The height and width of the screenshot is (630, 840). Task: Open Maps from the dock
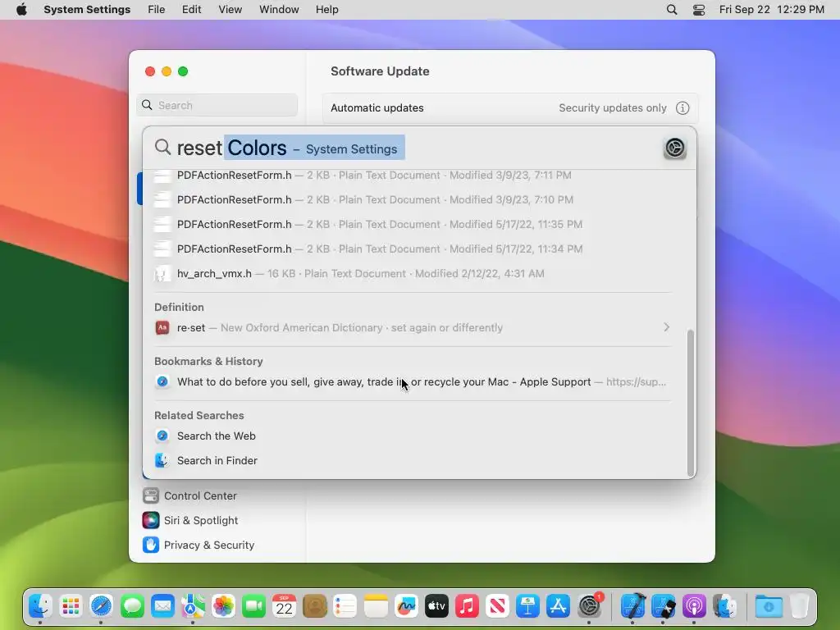pos(193,606)
